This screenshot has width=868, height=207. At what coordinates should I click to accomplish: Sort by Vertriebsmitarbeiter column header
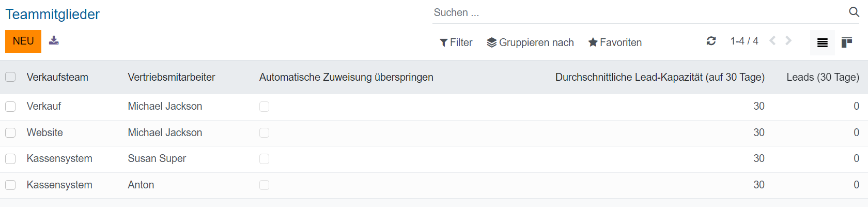[x=171, y=77]
